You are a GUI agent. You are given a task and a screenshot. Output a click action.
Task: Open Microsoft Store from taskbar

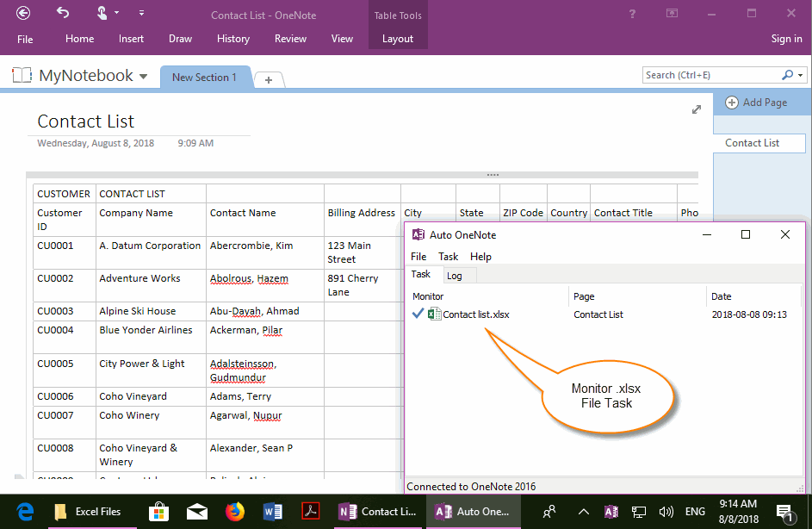tap(158, 512)
